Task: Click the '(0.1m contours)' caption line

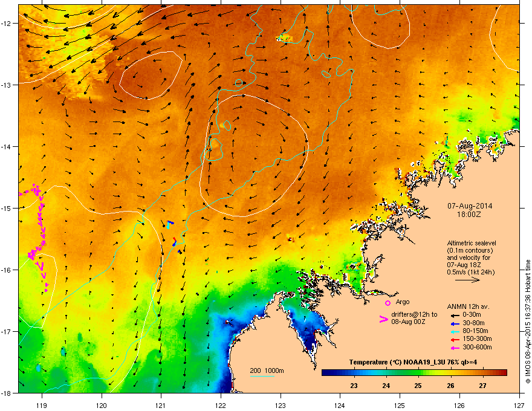Action: pos(470,251)
